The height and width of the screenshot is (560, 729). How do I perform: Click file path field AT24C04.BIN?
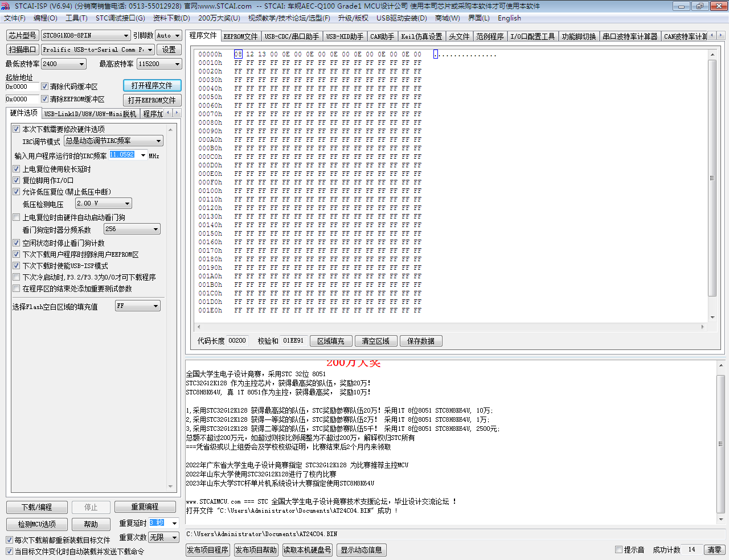[456, 534]
